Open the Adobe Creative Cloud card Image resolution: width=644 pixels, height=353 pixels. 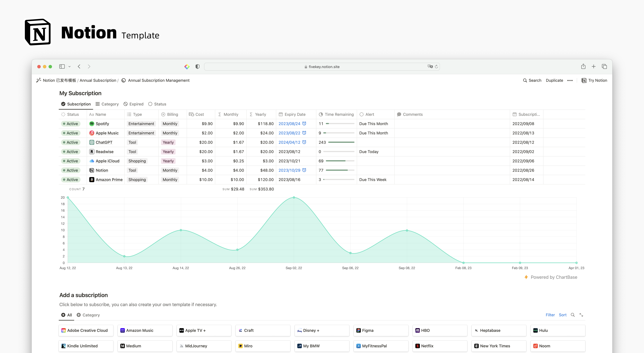point(86,331)
